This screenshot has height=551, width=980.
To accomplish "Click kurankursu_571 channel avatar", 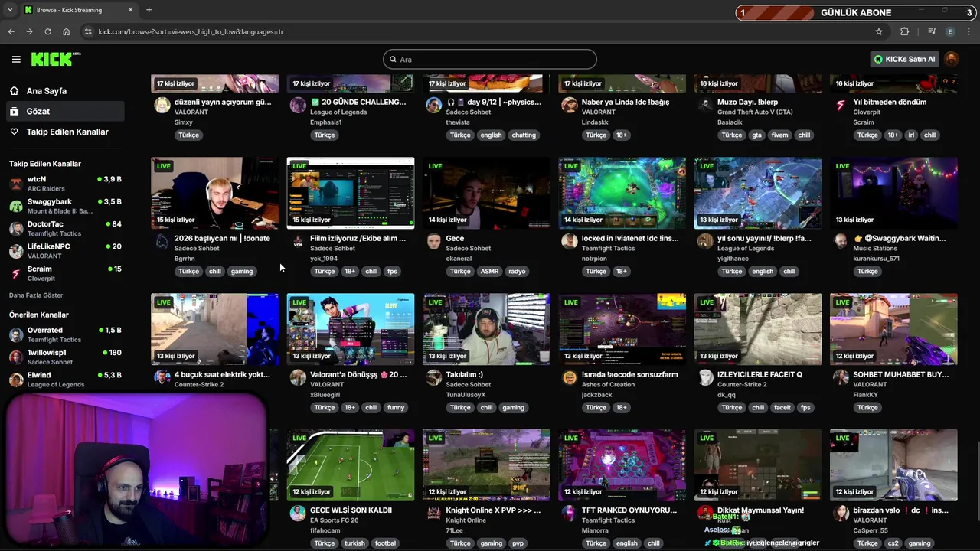I will [841, 241].
